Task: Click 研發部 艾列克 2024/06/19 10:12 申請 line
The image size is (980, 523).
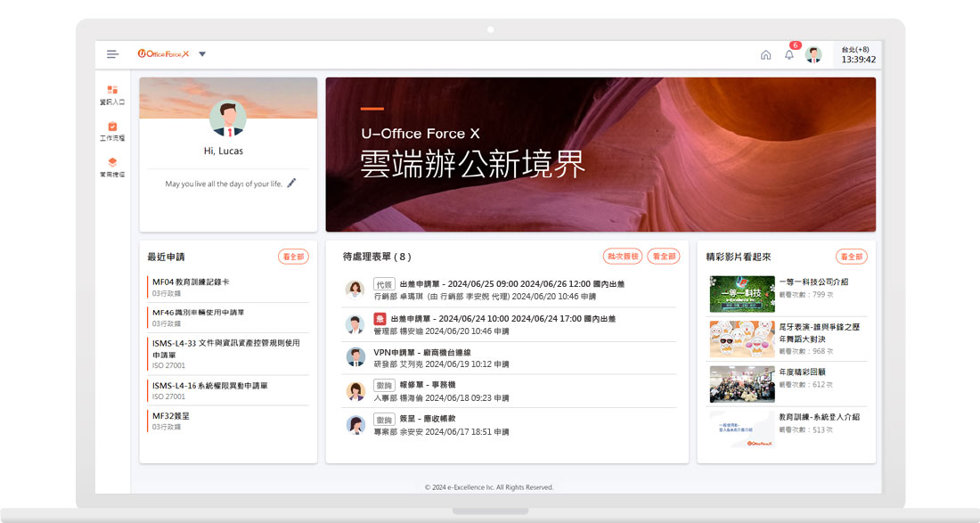Action: [441, 364]
